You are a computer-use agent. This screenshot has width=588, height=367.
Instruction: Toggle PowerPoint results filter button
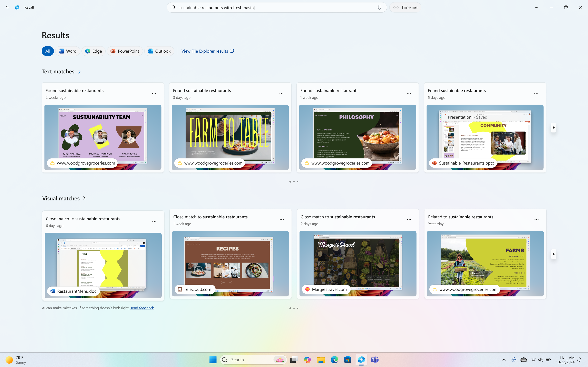coord(125,51)
